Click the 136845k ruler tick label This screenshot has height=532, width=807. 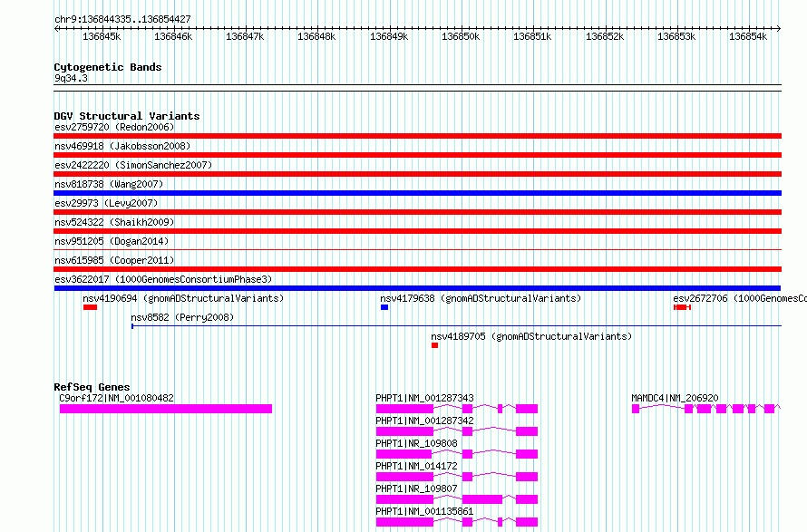click(x=102, y=36)
